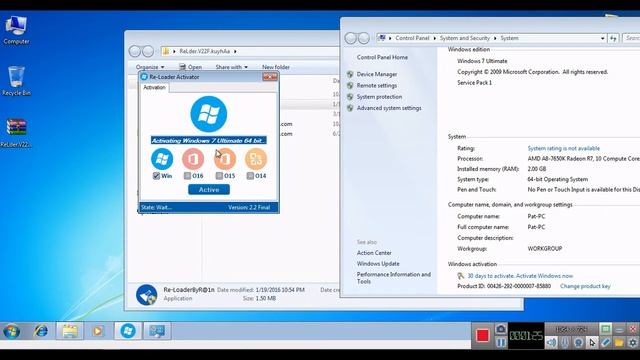Open the Windows Start menu
The width and height of the screenshot is (640, 360).
pos(11,331)
